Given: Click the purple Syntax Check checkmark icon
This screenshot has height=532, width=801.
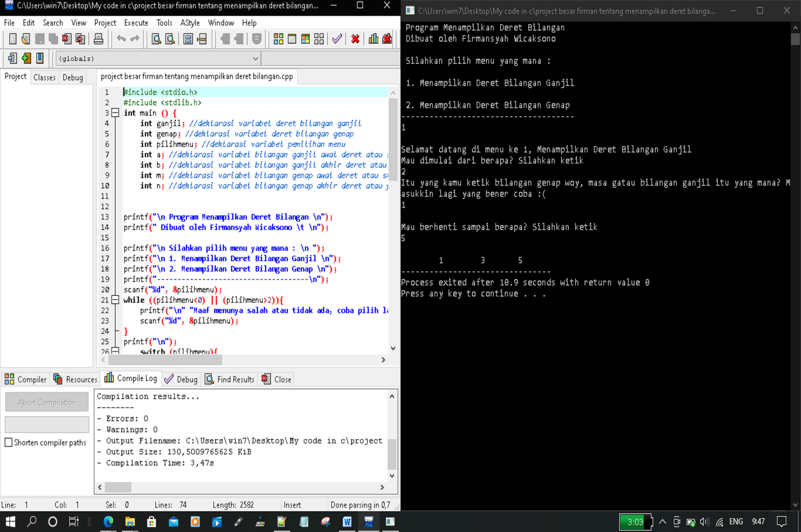Looking at the screenshot, I should (x=337, y=39).
